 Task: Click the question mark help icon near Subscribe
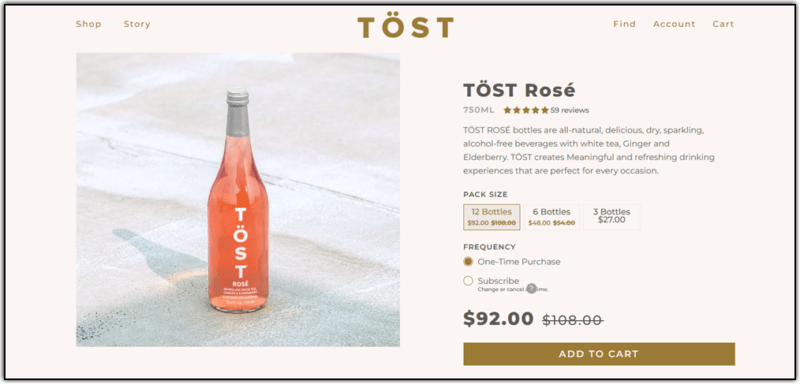(531, 288)
